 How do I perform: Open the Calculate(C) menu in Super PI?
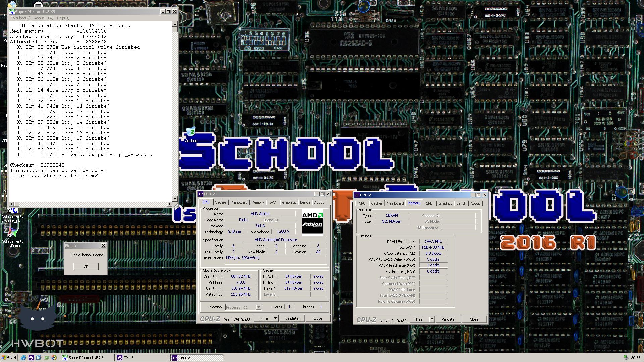(x=20, y=18)
